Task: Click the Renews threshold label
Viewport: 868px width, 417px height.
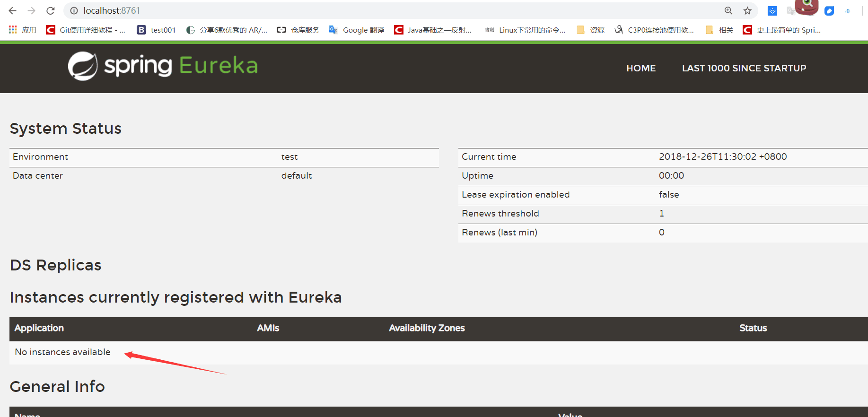Action: click(x=500, y=213)
